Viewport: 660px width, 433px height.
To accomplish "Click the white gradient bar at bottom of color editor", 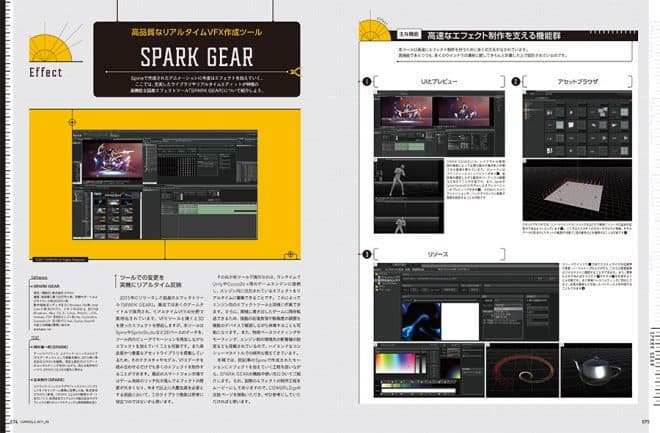I will click(x=418, y=391).
